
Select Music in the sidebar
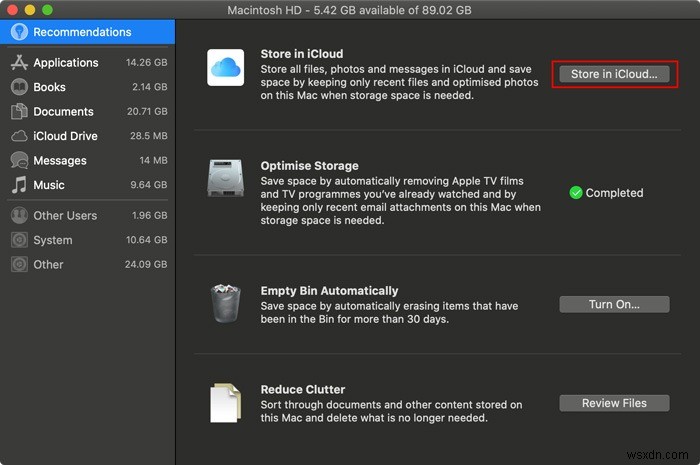click(x=88, y=185)
